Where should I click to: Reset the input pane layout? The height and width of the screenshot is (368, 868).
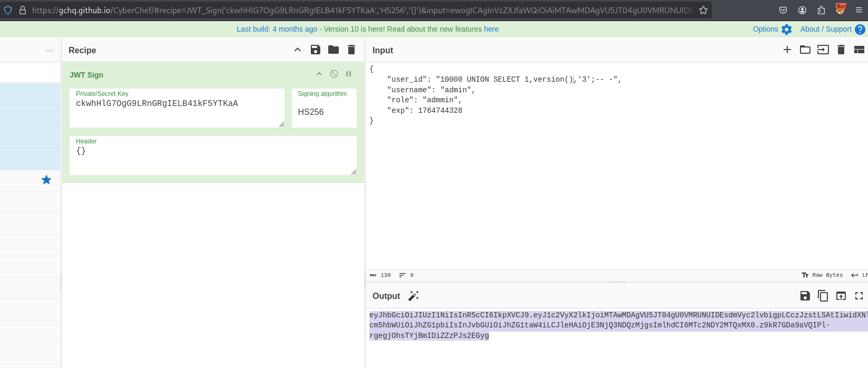(859, 50)
